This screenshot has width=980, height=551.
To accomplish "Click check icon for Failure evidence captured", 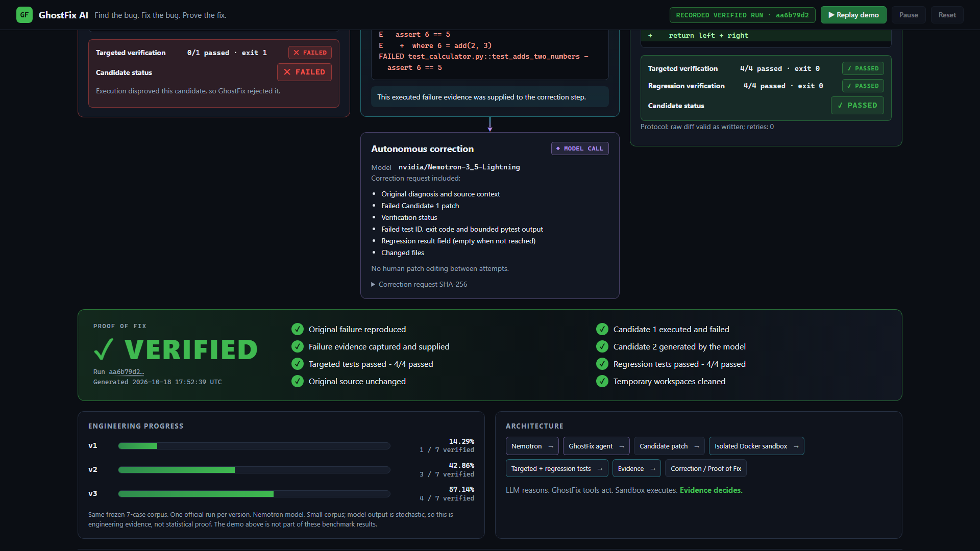I will pyautogui.click(x=298, y=347).
